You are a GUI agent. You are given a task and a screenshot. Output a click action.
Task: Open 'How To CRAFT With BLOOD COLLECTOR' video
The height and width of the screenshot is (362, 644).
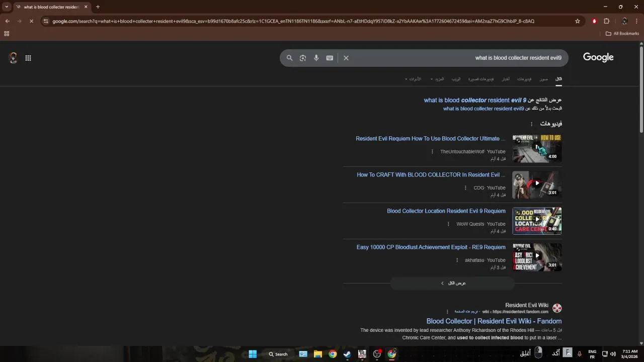click(431, 175)
